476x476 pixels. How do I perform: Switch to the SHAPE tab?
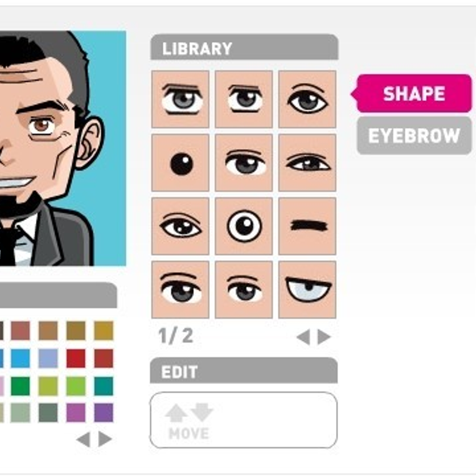pos(414,93)
